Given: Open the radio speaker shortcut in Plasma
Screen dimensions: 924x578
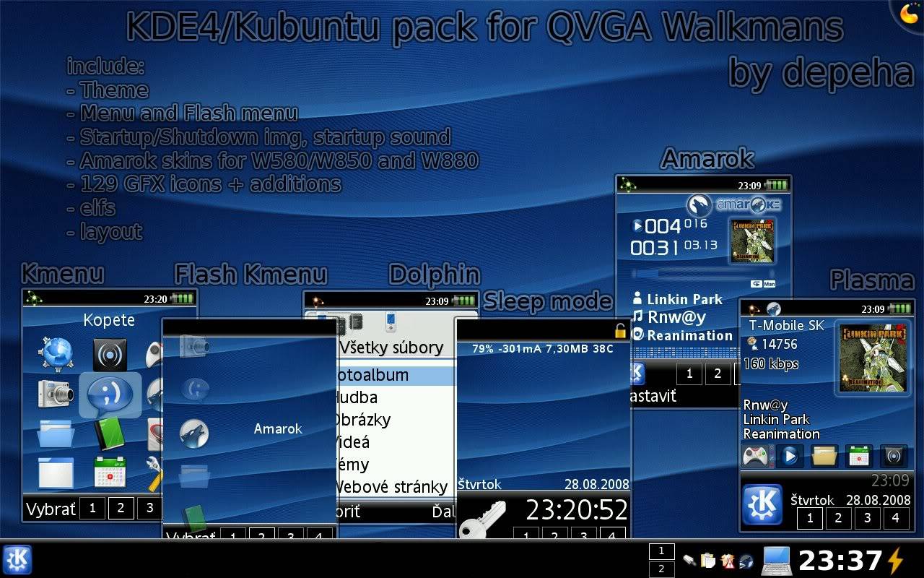Looking at the screenshot, I should coord(893,457).
